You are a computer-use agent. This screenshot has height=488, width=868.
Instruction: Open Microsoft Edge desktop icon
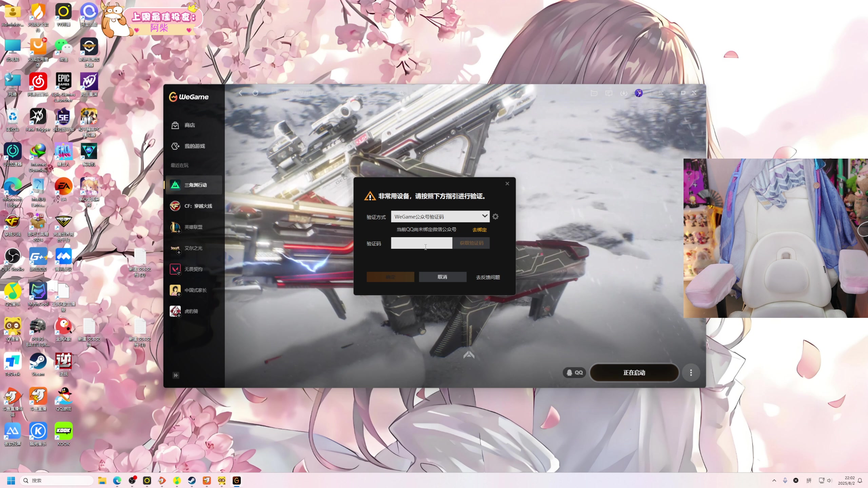pyautogui.click(x=13, y=192)
